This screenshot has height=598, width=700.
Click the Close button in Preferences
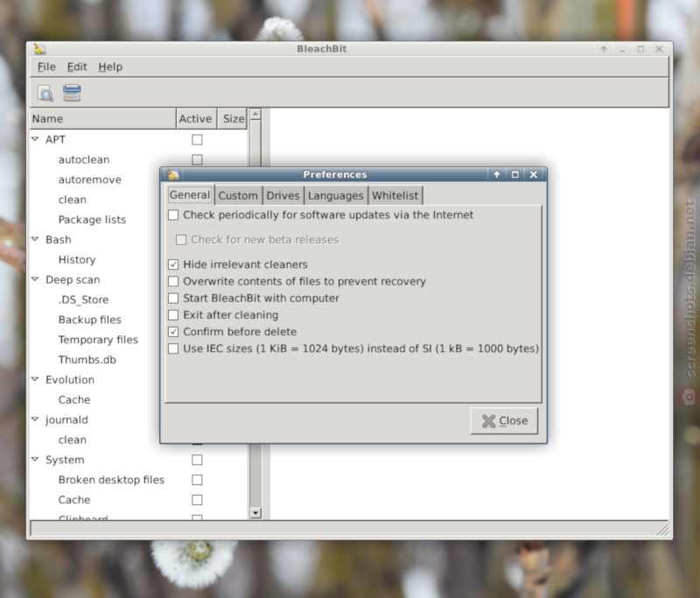pyautogui.click(x=504, y=420)
